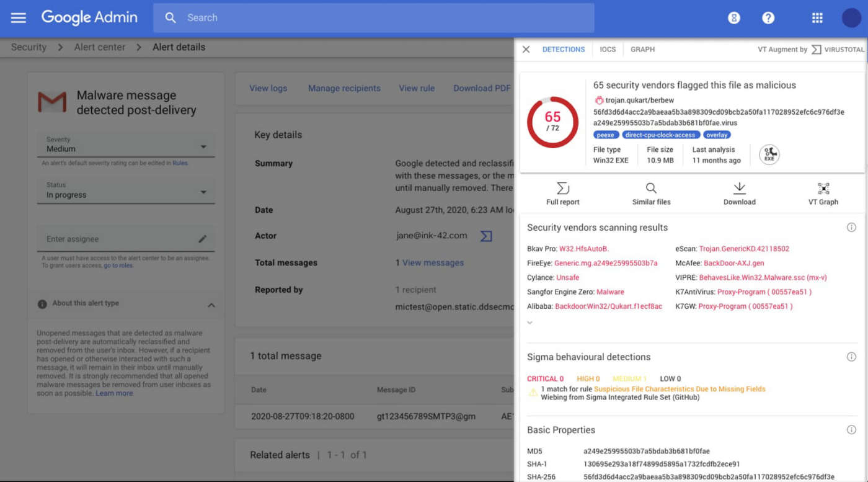Click the View logs button
The height and width of the screenshot is (482, 868).
pos(268,88)
